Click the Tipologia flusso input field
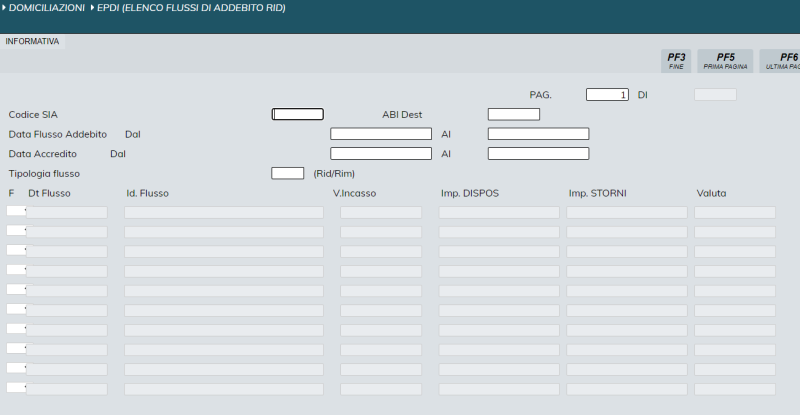This screenshot has height=415, width=800. pyautogui.click(x=287, y=173)
